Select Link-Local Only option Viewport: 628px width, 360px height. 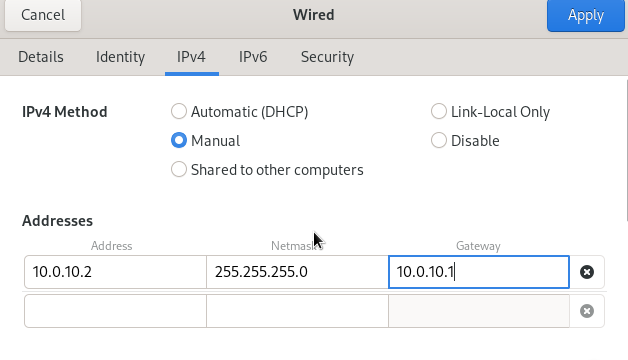pos(490,112)
